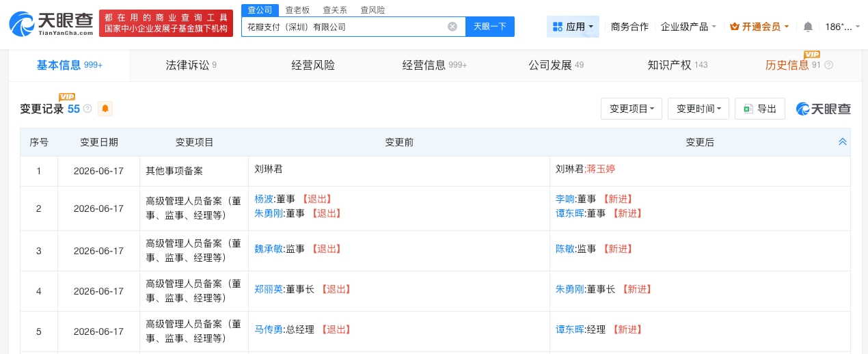Click the red promo banner 都在用的商业查询工具

[165, 23]
